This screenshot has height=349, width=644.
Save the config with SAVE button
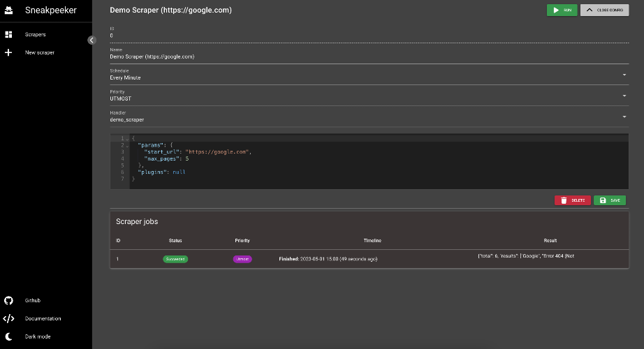pos(610,200)
